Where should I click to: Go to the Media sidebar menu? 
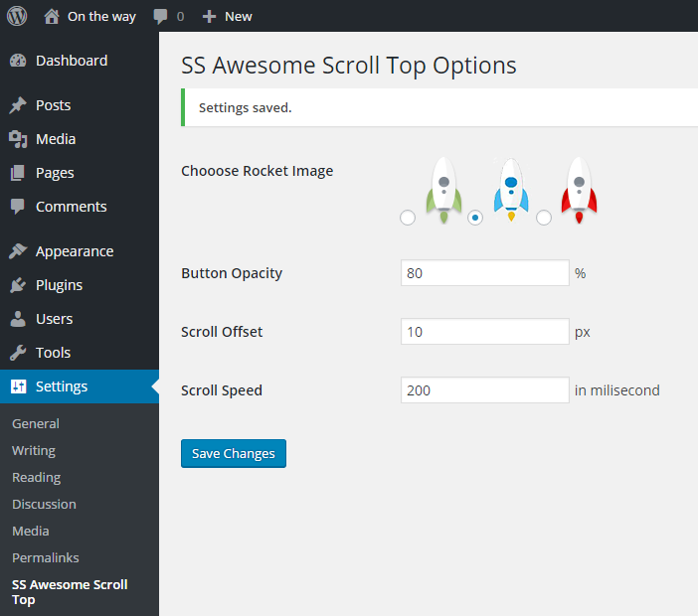point(80,139)
